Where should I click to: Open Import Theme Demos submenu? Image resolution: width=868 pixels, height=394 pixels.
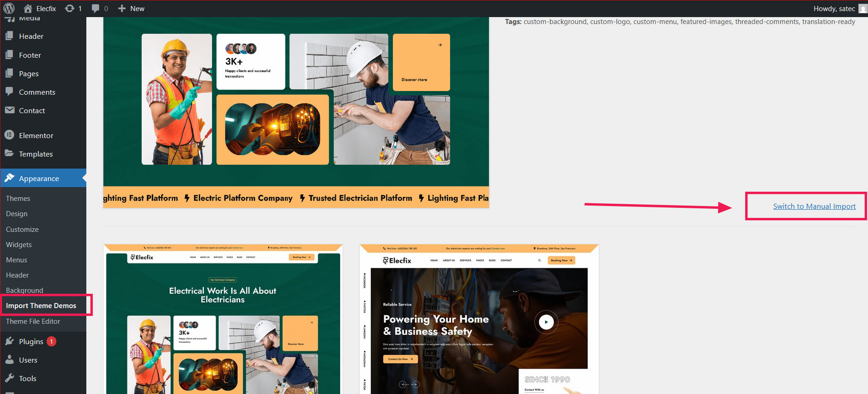click(x=41, y=306)
